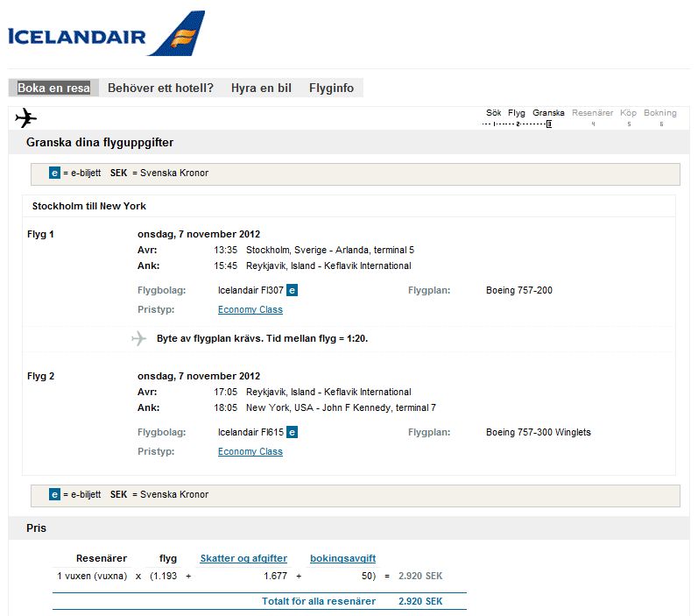Click the Resenärer step in the progress bar
This screenshot has width=698, height=616.
pos(592,113)
